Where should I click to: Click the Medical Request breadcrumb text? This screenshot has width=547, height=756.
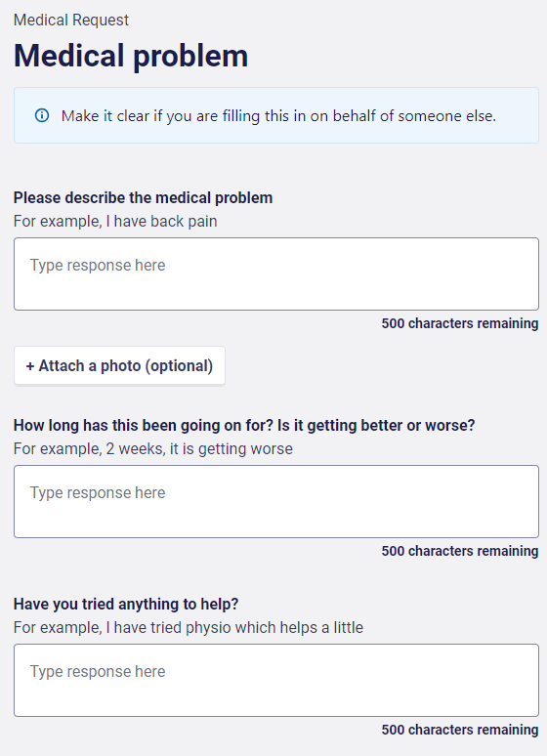click(71, 21)
